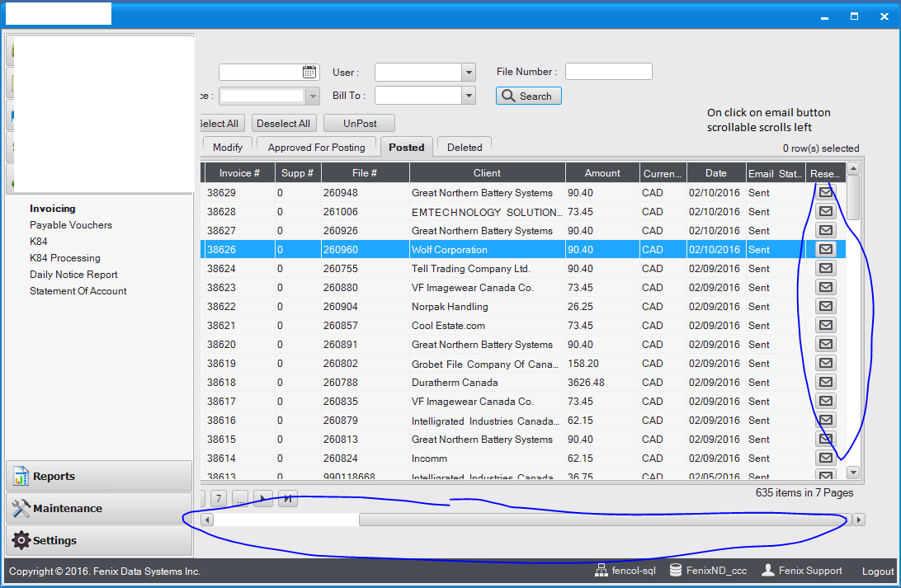
Task: Expand the Bill To dropdown
Action: [469, 96]
